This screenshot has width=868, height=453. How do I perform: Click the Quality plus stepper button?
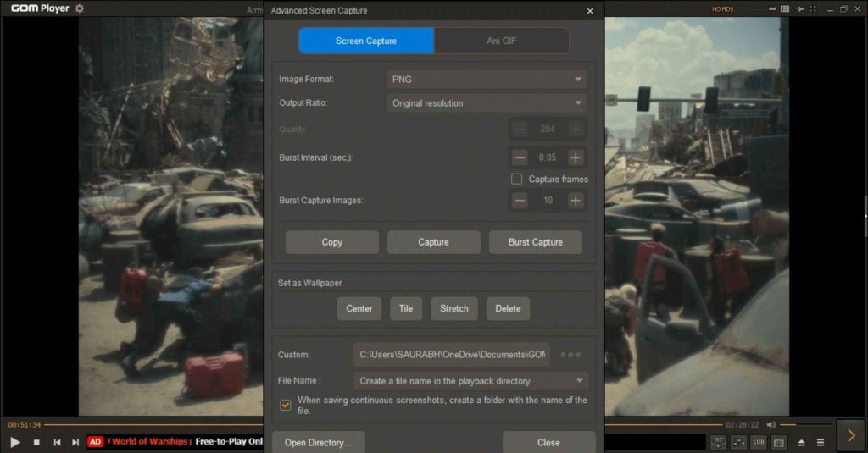point(576,130)
